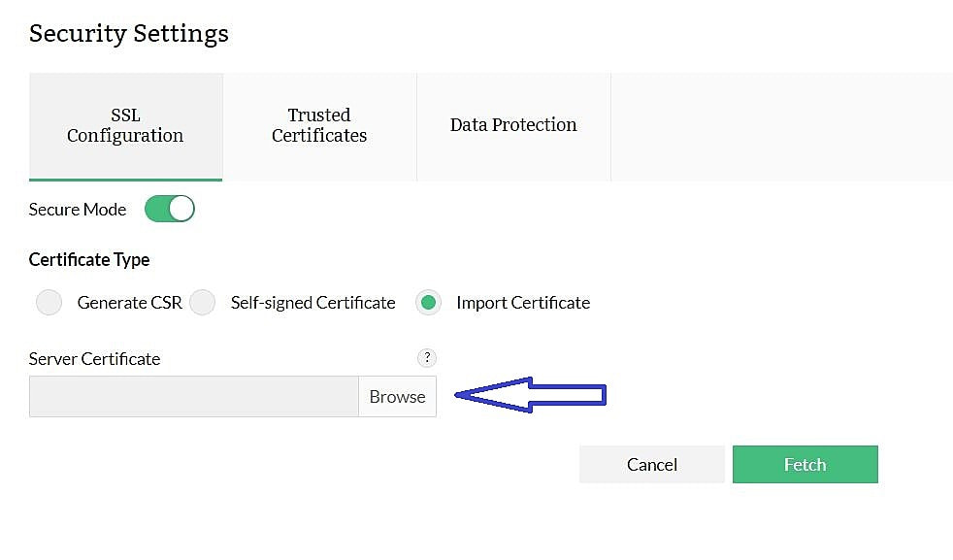Click the Cancel button
The image size is (953, 560).
(x=652, y=464)
